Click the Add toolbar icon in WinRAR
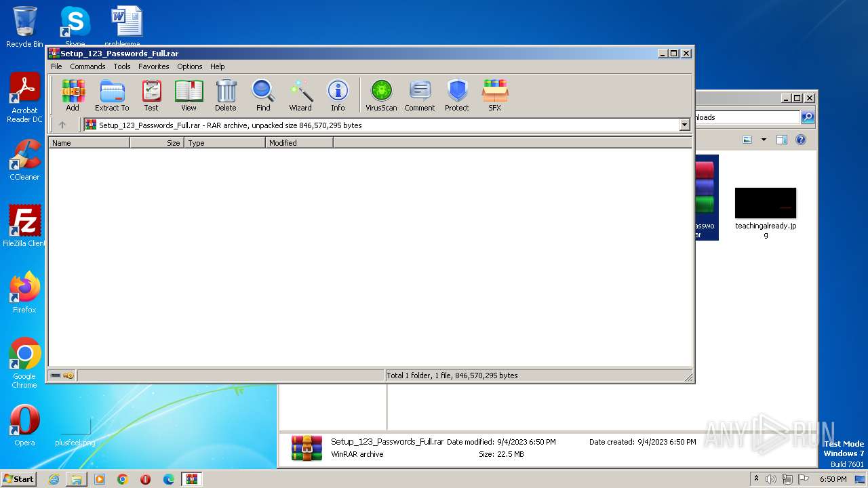 pyautogui.click(x=73, y=95)
